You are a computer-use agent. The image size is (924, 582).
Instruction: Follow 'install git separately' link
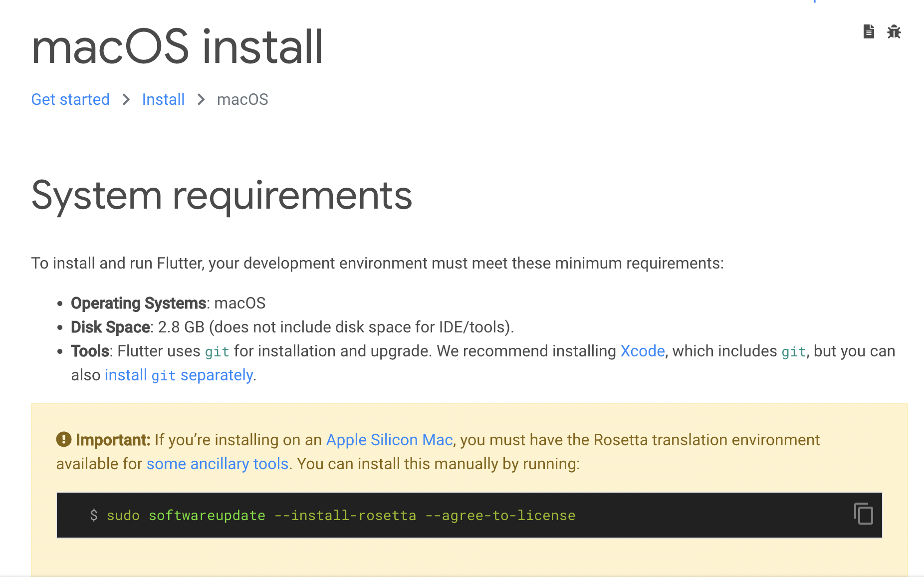[179, 375]
